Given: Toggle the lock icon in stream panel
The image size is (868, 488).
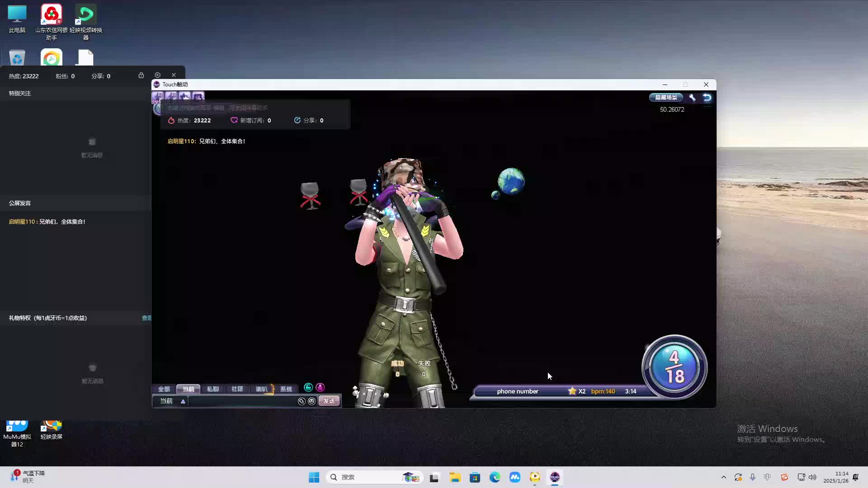Looking at the screenshot, I should coord(141,75).
